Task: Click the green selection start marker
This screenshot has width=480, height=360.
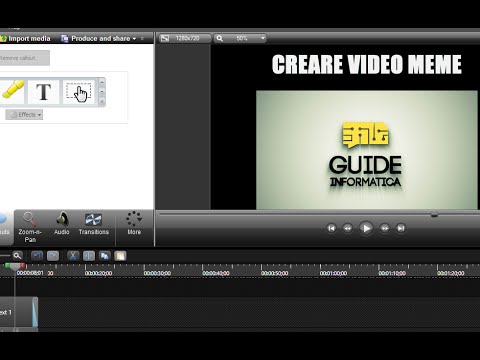Action: 7,266
